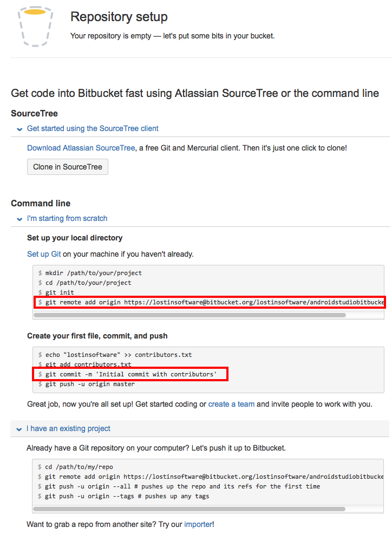392x547 pixels.
Task: Click the git commit Initial commit line
Action: click(130, 374)
